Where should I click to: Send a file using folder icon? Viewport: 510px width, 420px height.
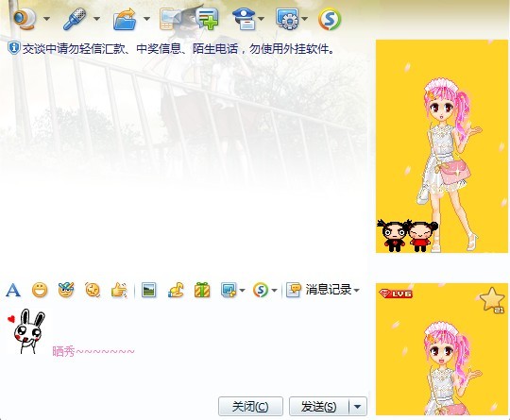(125, 19)
